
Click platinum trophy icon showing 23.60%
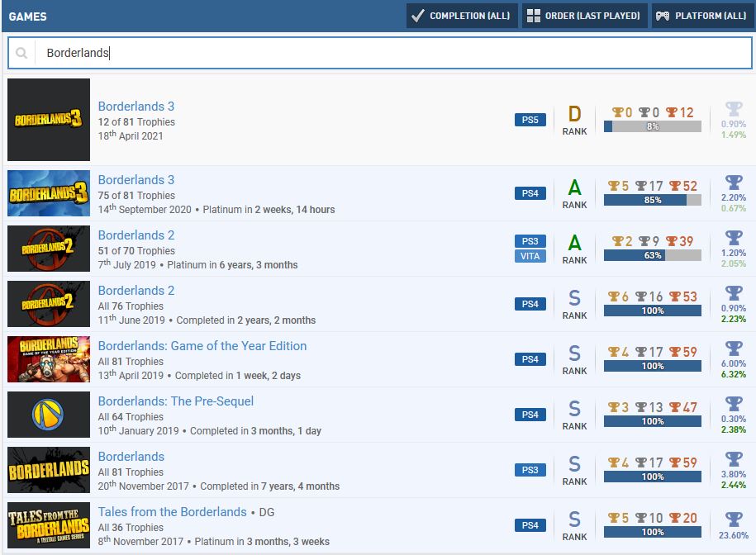[734, 519]
